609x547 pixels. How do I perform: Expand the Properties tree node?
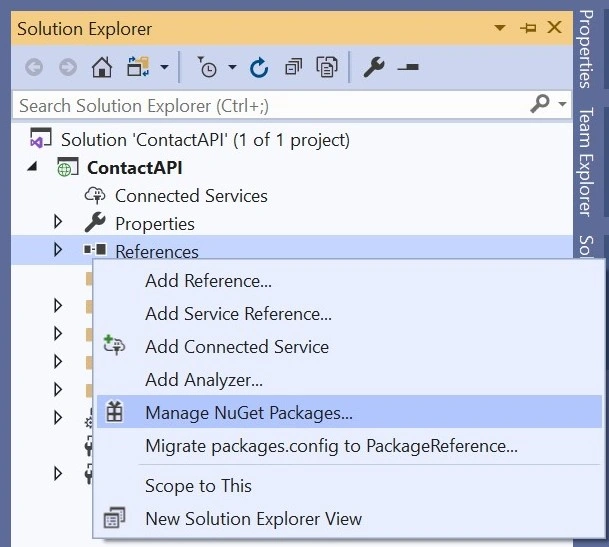58,222
